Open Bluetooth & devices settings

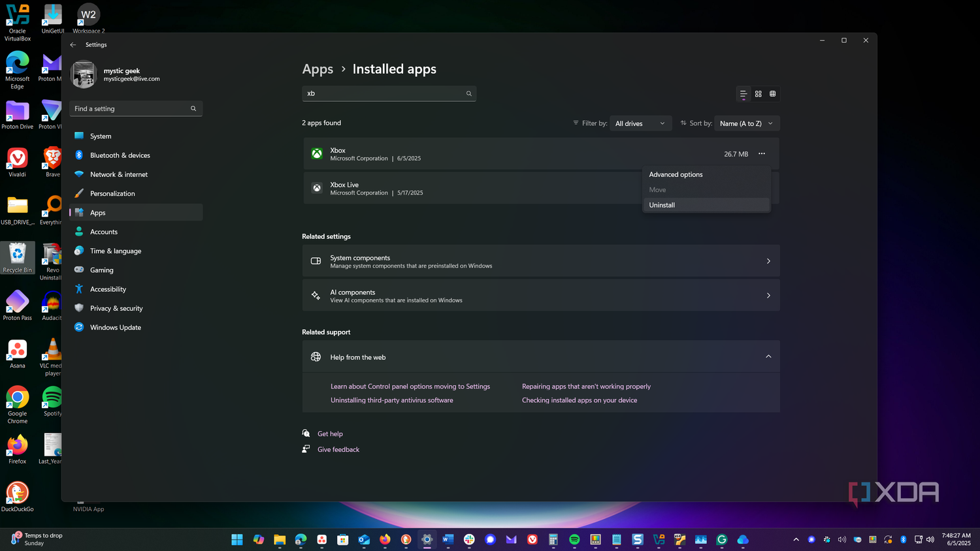[136, 155]
